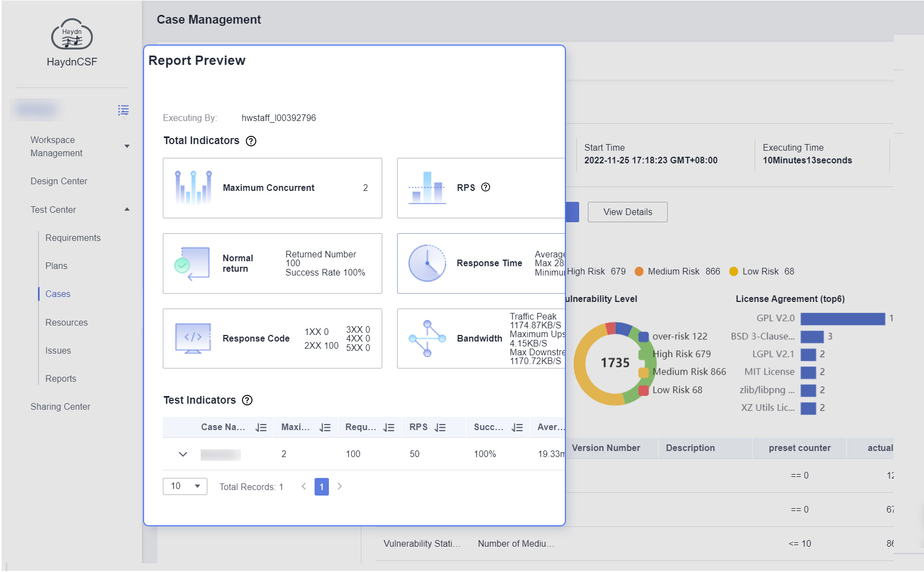Open Test Indicators help icon
The height and width of the screenshot is (572, 924).
[248, 400]
